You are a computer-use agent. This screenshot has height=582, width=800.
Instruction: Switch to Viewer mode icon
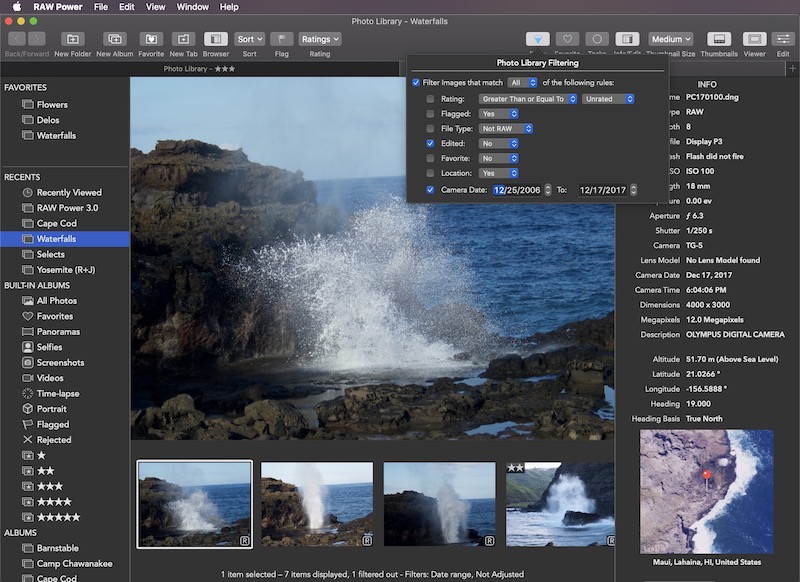click(755, 39)
